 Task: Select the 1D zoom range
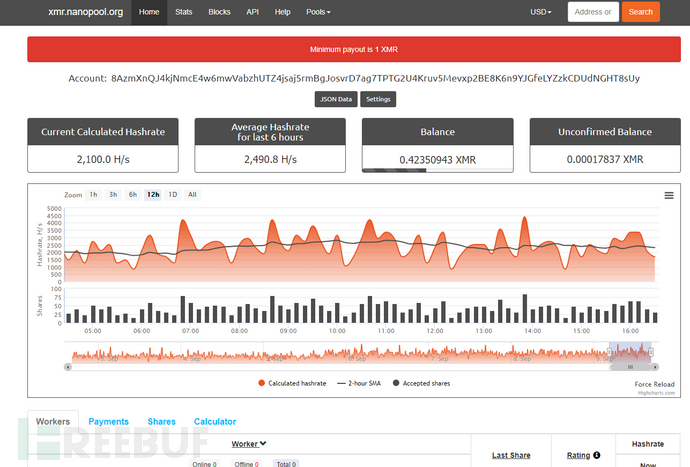point(172,195)
